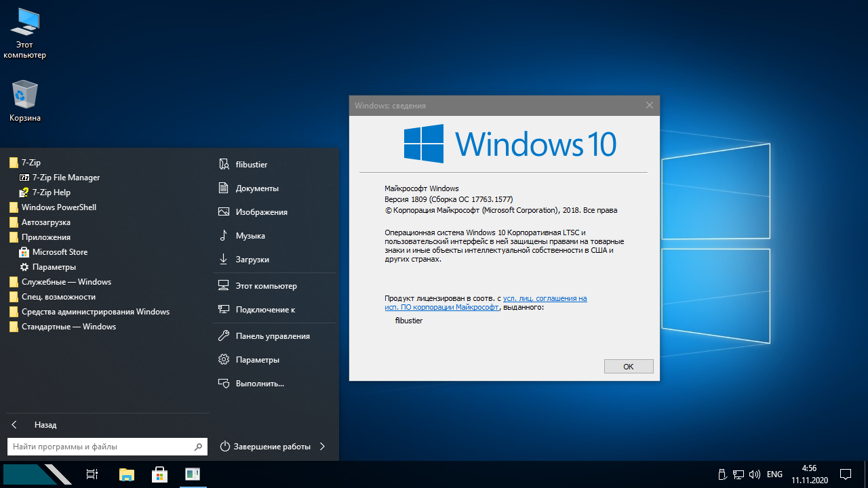The width and height of the screenshot is (868, 488).
Task: Open Microsoft Store on taskbar
Action: pyautogui.click(x=159, y=474)
